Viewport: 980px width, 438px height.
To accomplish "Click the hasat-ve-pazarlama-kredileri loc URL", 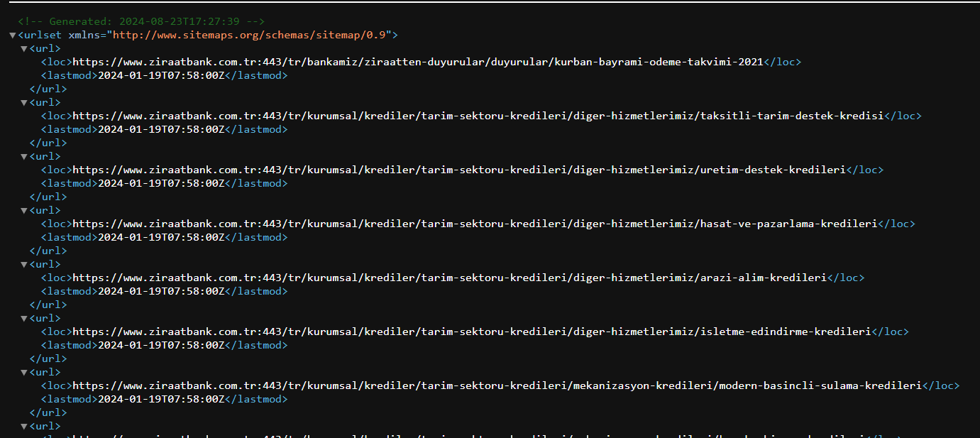I will point(475,224).
